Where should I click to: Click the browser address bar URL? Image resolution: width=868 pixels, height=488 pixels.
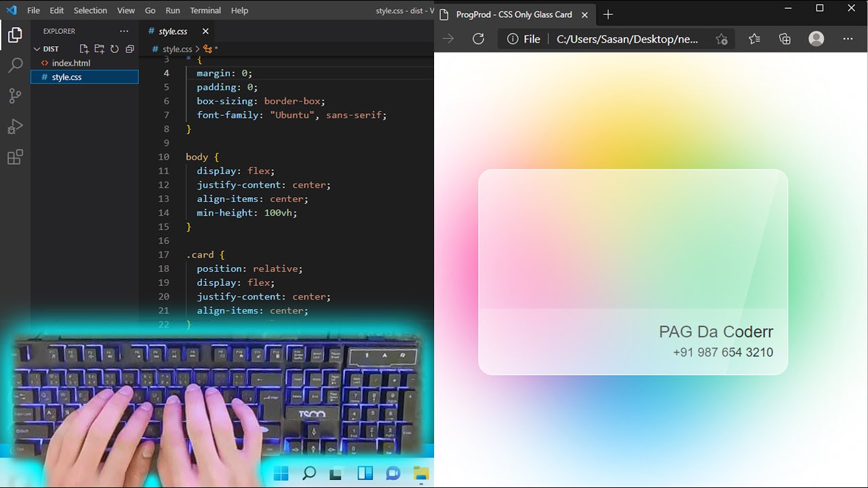click(x=627, y=39)
